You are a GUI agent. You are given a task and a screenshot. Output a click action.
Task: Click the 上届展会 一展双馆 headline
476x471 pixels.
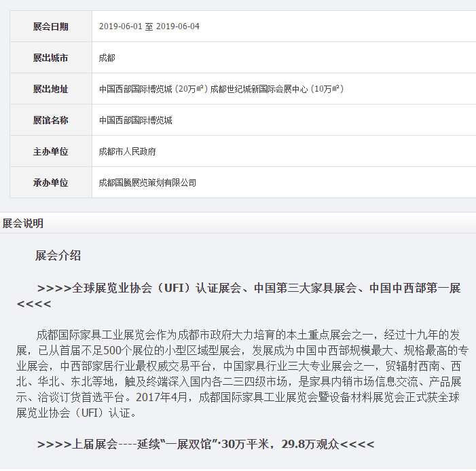206,445
